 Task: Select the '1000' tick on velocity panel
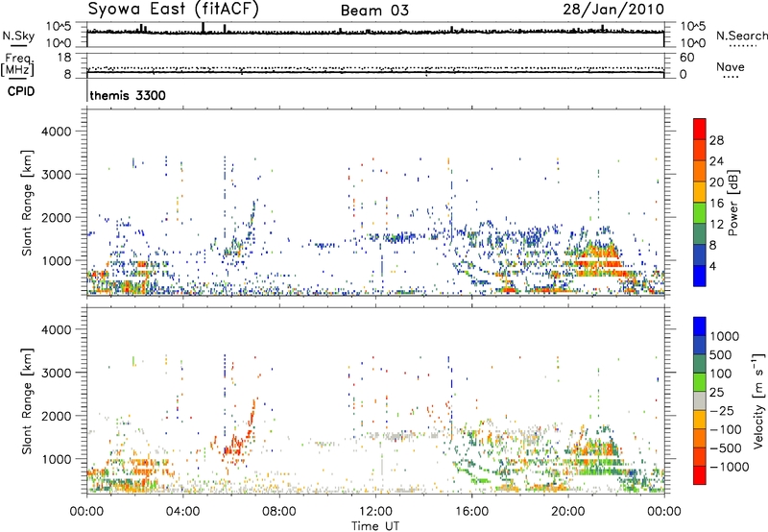pyautogui.click(x=56, y=459)
